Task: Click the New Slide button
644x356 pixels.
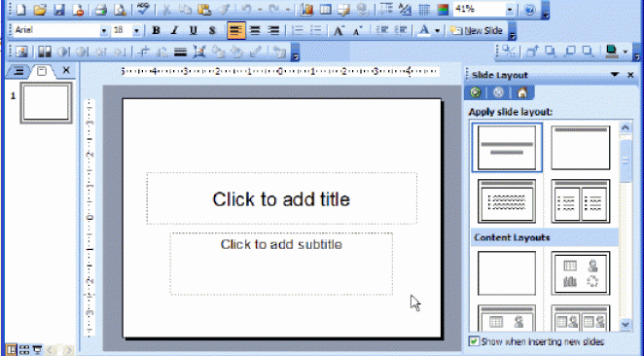Action: [477, 30]
